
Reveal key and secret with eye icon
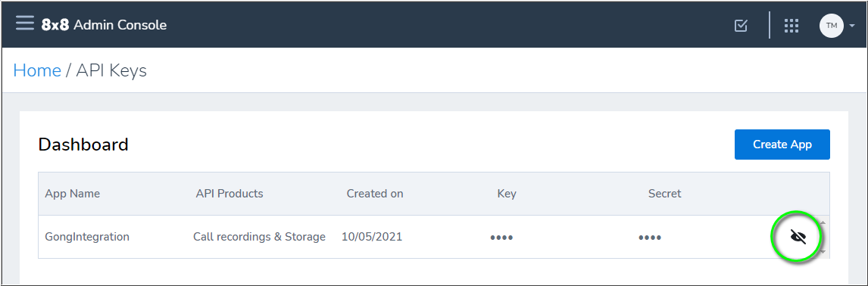point(798,238)
